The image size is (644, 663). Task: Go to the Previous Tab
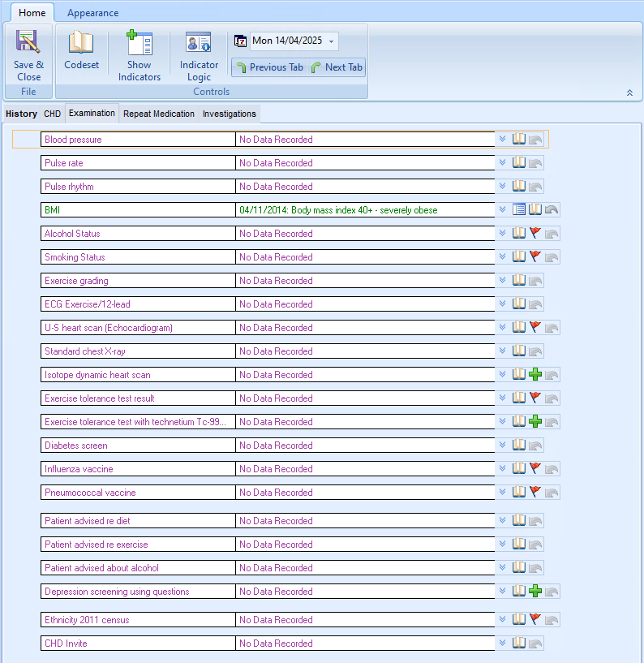click(x=269, y=67)
